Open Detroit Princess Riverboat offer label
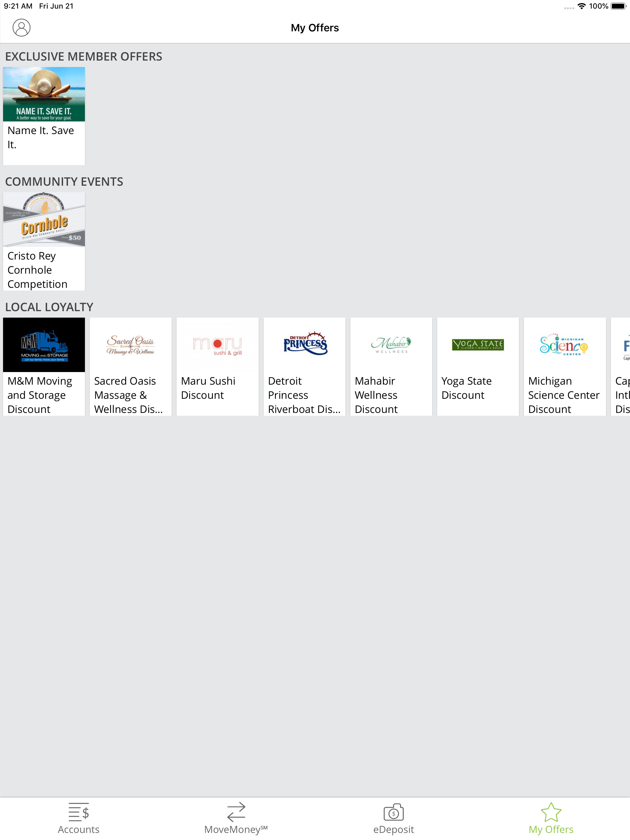 click(304, 395)
